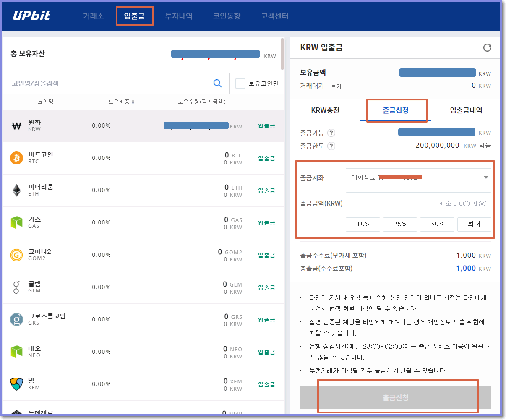The height and width of the screenshot is (420, 506).
Task: Click the 보기 button next to 거래대기
Action: [x=336, y=86]
